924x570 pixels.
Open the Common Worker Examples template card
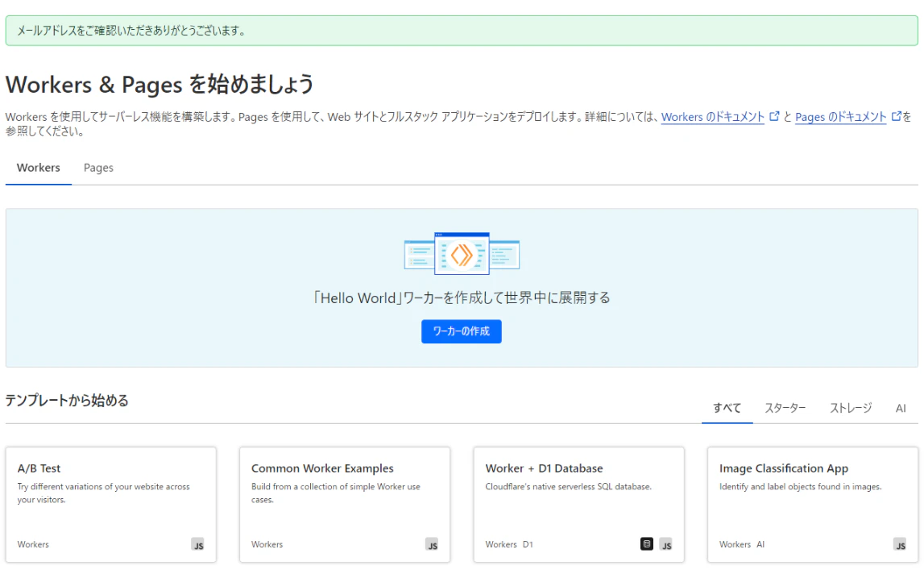tap(345, 505)
